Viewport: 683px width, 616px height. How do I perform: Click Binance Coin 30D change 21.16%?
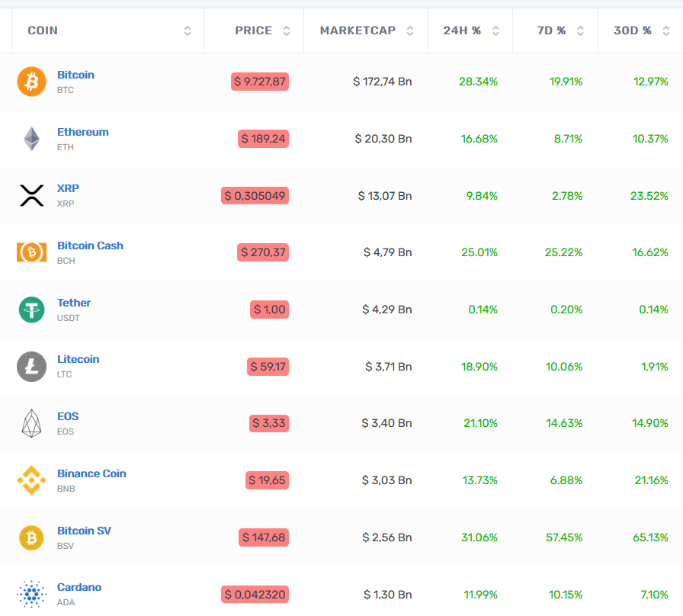[651, 480]
